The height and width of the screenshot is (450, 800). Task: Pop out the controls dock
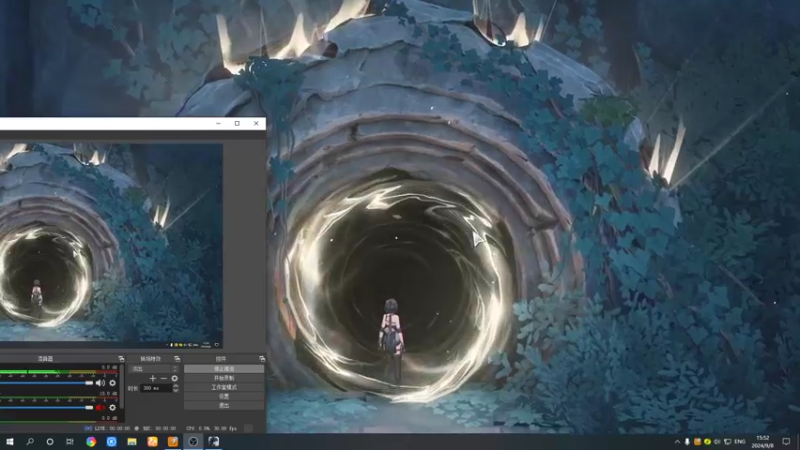262,359
